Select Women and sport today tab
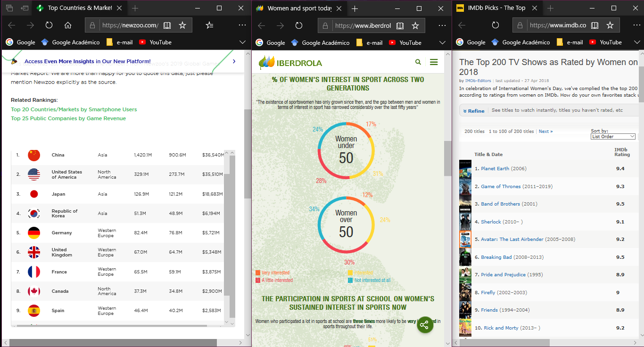Screen dimensions: 644x347 tap(299, 8)
